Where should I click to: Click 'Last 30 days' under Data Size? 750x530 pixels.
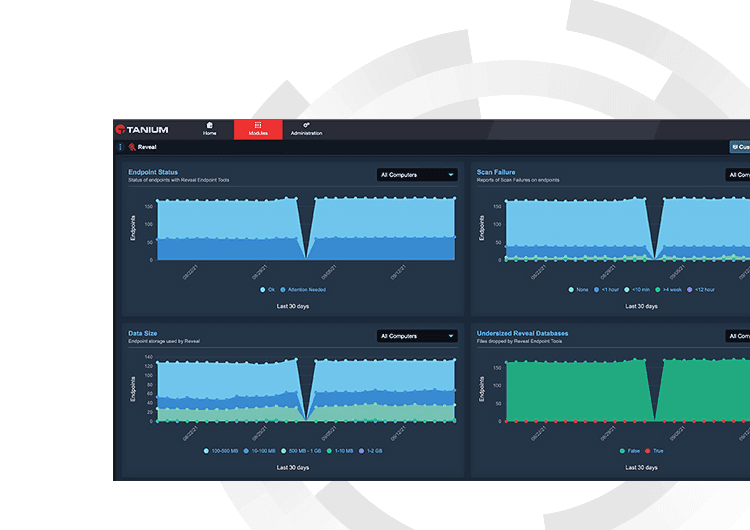(293, 467)
